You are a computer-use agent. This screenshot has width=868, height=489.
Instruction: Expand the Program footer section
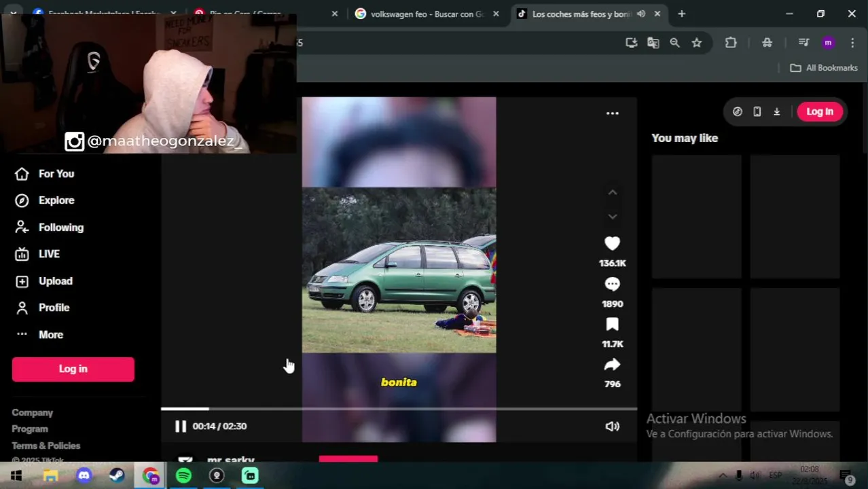click(x=30, y=429)
